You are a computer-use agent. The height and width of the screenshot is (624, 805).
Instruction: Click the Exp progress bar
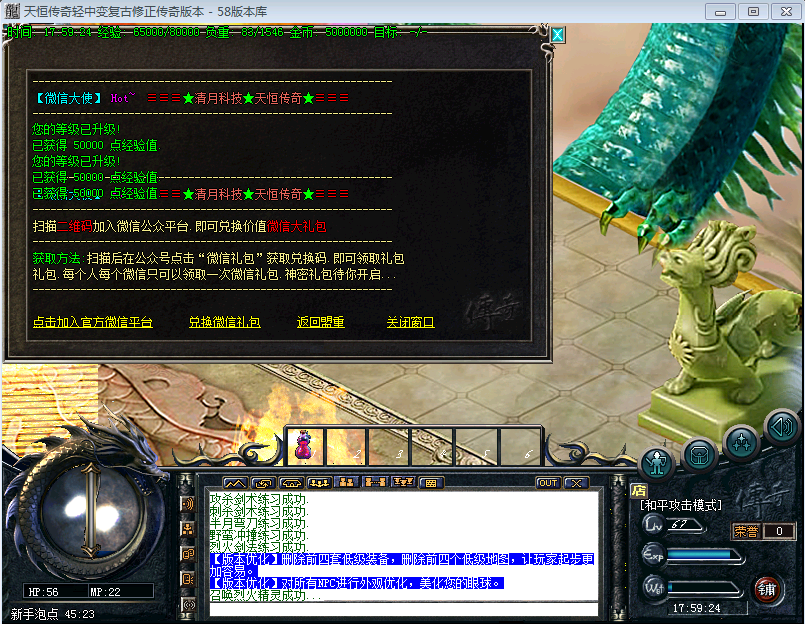click(703, 556)
